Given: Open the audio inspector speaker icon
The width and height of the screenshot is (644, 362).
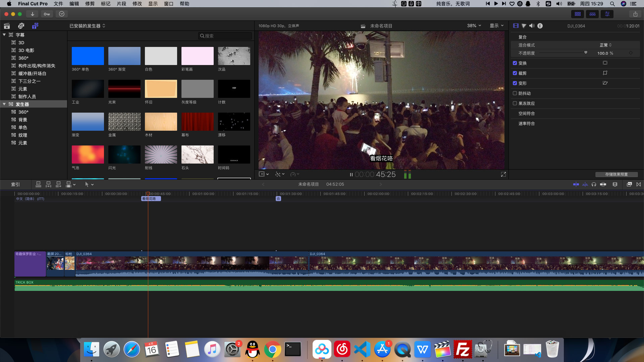Looking at the screenshot, I should [x=532, y=26].
